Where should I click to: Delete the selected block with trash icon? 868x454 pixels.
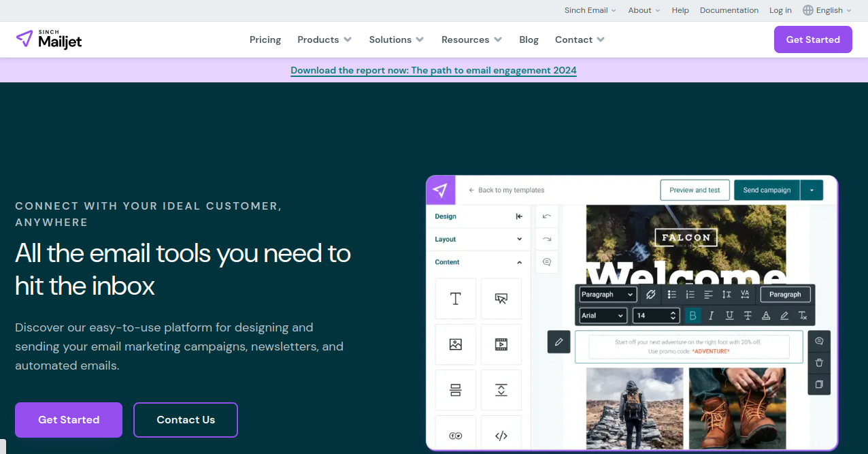pos(819,363)
